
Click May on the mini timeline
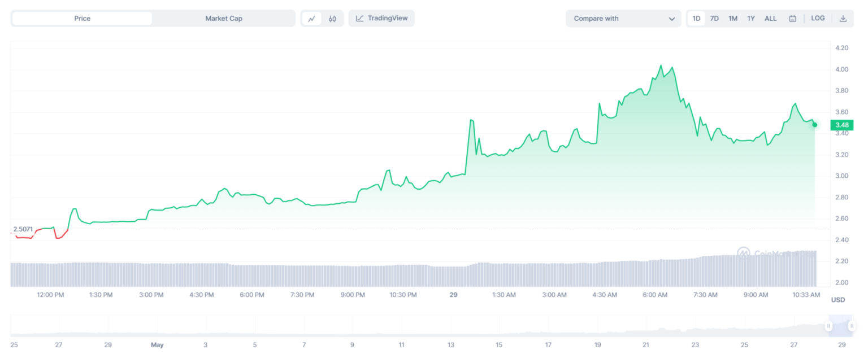pos(157,344)
